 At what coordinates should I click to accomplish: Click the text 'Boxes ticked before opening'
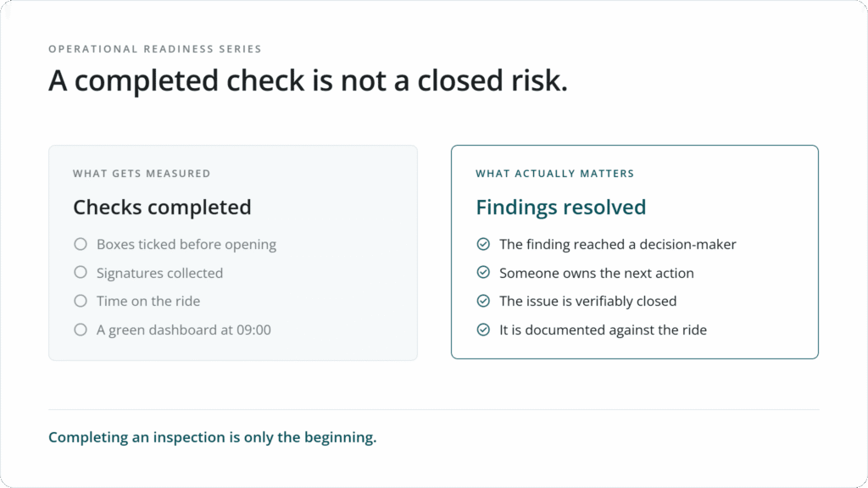click(x=186, y=245)
